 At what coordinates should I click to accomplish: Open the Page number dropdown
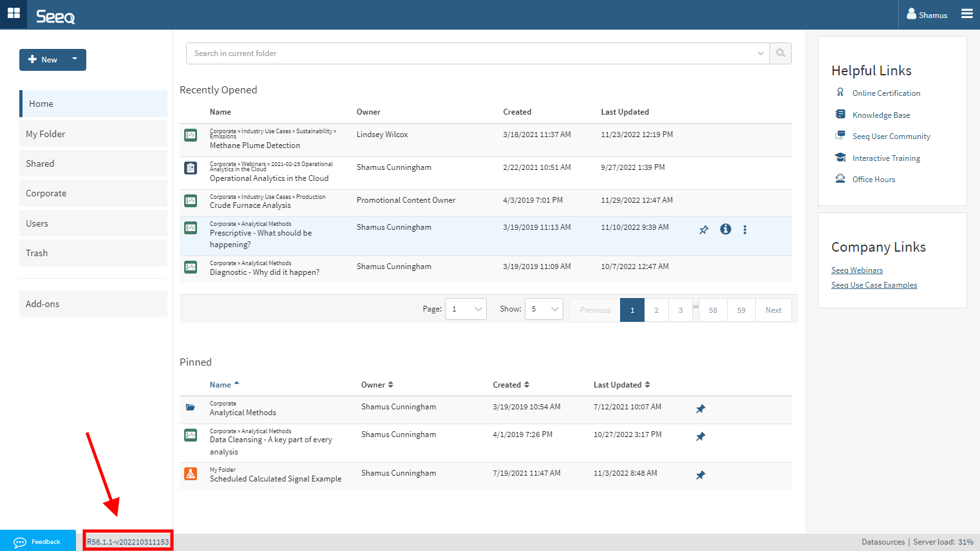(466, 310)
